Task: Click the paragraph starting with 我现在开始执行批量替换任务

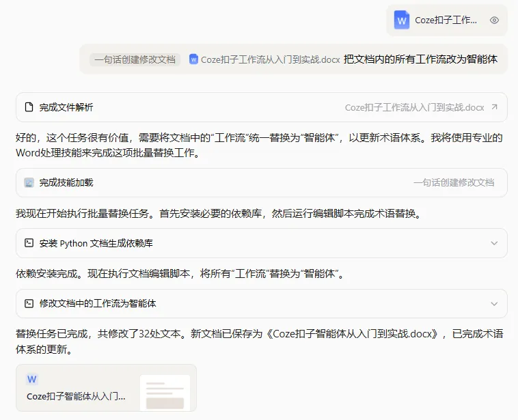Action: pyautogui.click(x=219, y=213)
